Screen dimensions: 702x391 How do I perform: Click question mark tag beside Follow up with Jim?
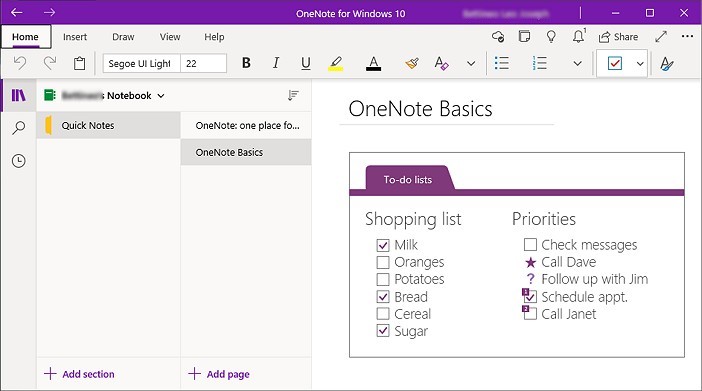[531, 279]
